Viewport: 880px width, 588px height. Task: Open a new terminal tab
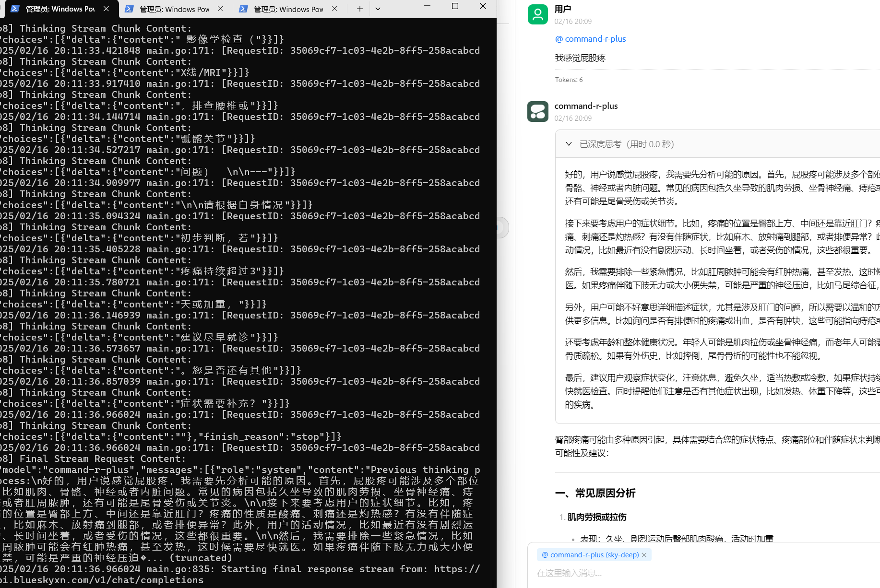click(359, 9)
